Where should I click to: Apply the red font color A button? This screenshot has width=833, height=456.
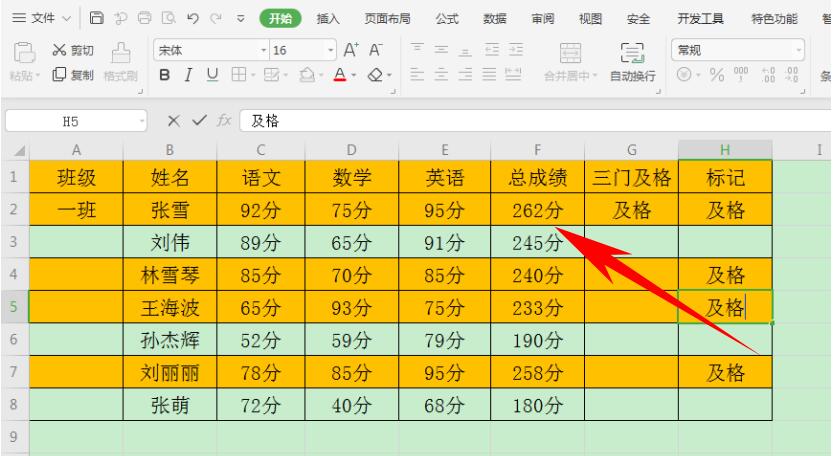pyautogui.click(x=340, y=75)
